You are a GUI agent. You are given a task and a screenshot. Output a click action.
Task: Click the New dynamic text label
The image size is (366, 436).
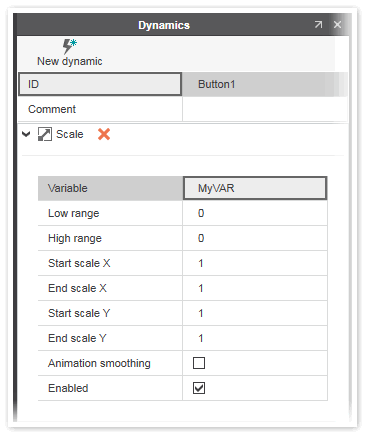coord(70,61)
